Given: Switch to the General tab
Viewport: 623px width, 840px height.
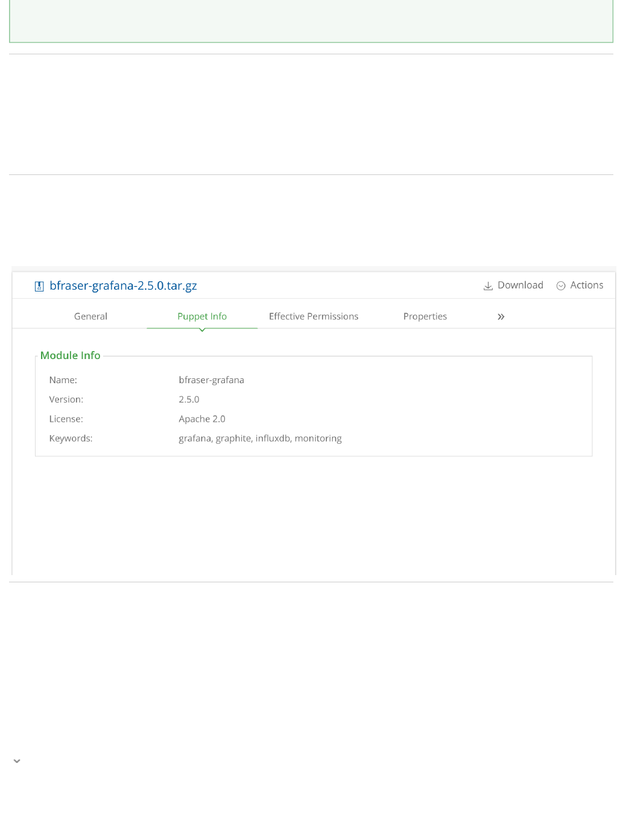Looking at the screenshot, I should [90, 316].
